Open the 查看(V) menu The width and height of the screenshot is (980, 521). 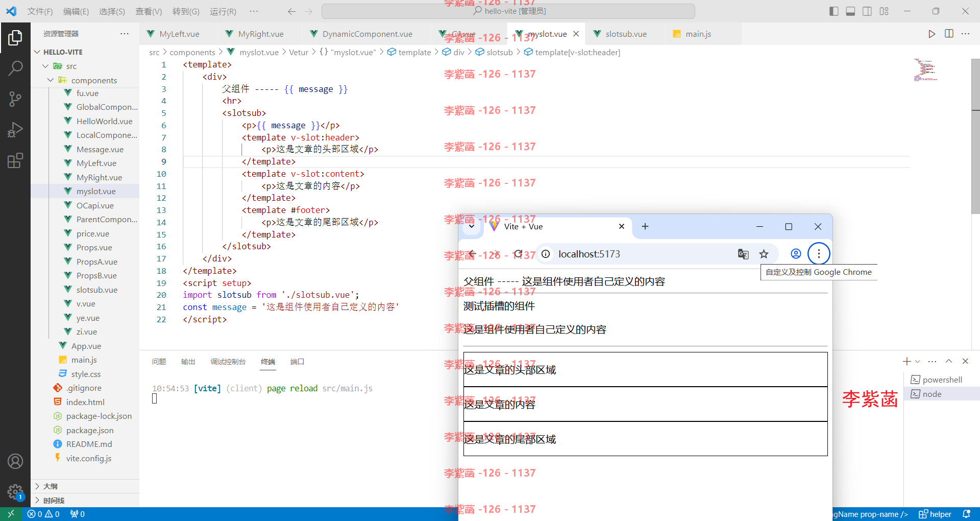coord(149,11)
